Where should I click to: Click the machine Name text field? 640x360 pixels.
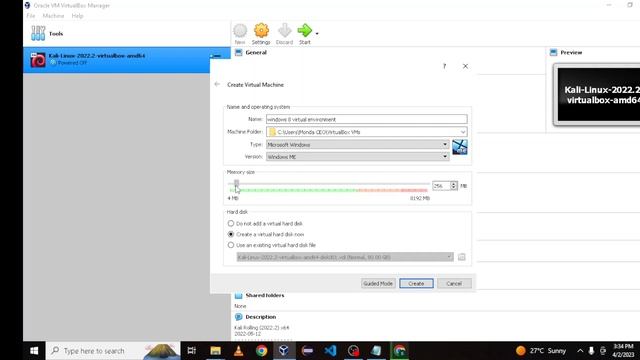click(367, 119)
